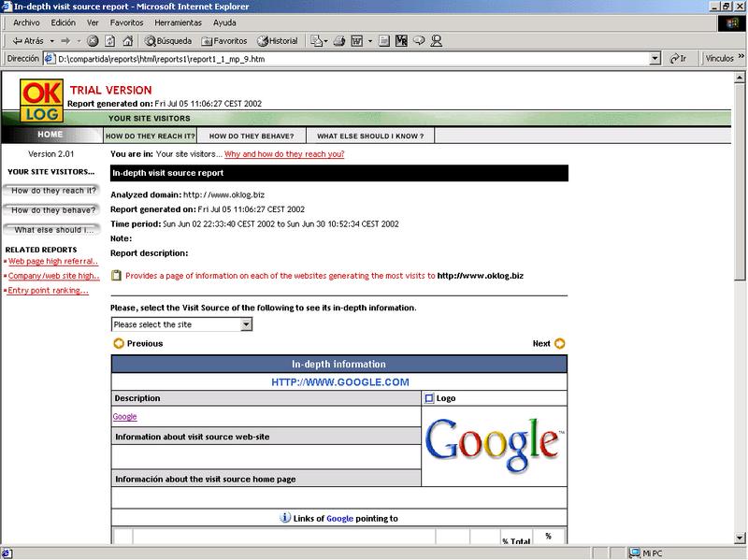Click the vertical scrollbar up arrow
The height and width of the screenshot is (560, 748).
740,77
